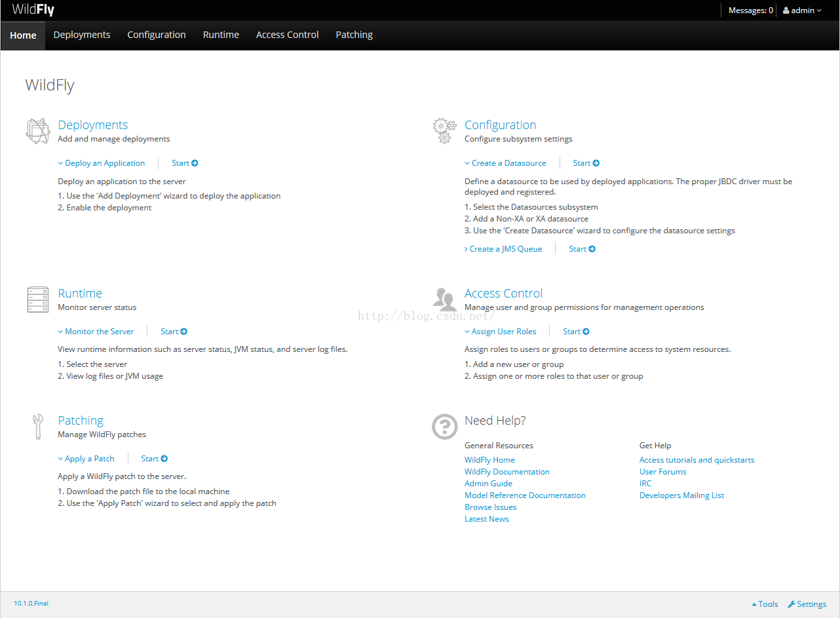Open the Admin Guide link
The image size is (840, 618).
click(x=488, y=484)
